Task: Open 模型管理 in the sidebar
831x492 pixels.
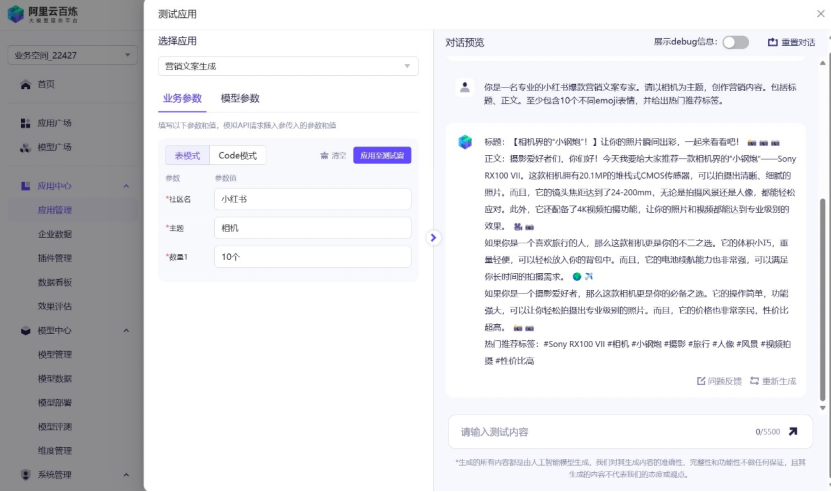Action: click(55, 355)
